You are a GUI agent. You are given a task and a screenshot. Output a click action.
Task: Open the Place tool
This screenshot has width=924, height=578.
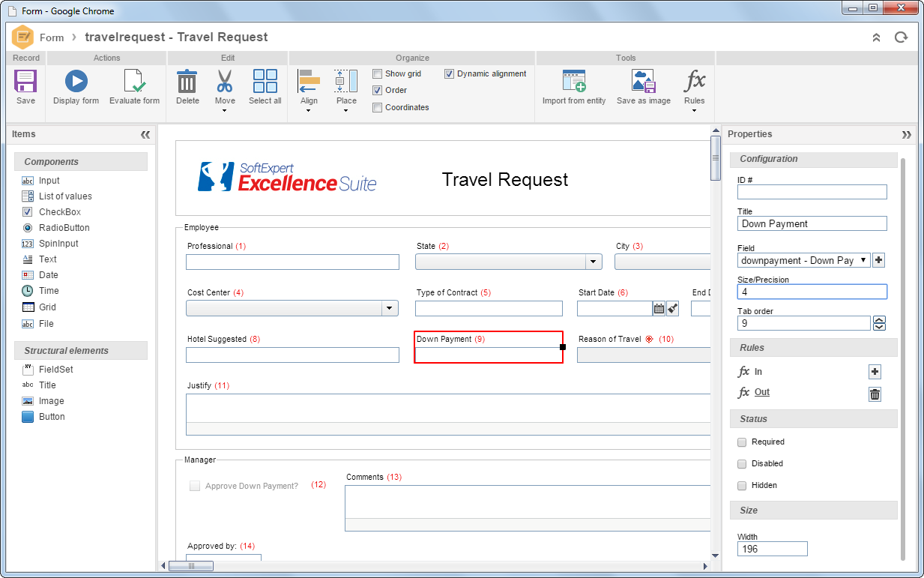(346, 81)
